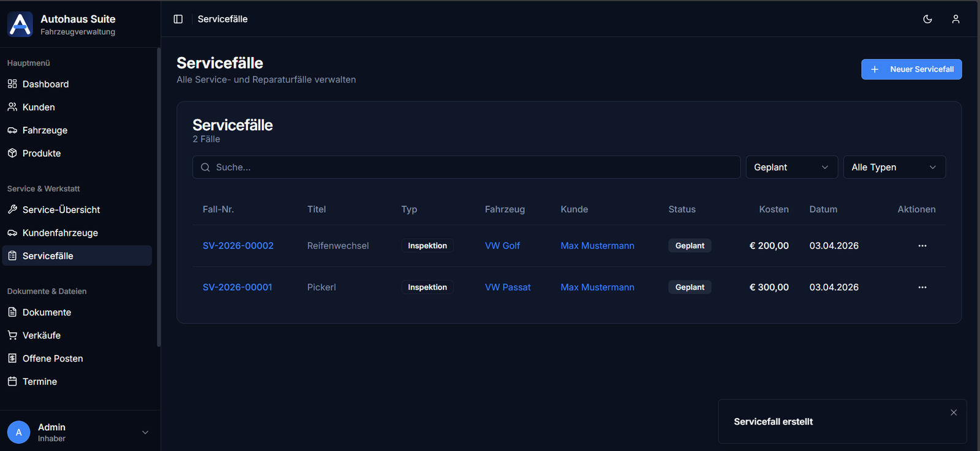Go to Dashboard in the sidebar

coord(45,84)
